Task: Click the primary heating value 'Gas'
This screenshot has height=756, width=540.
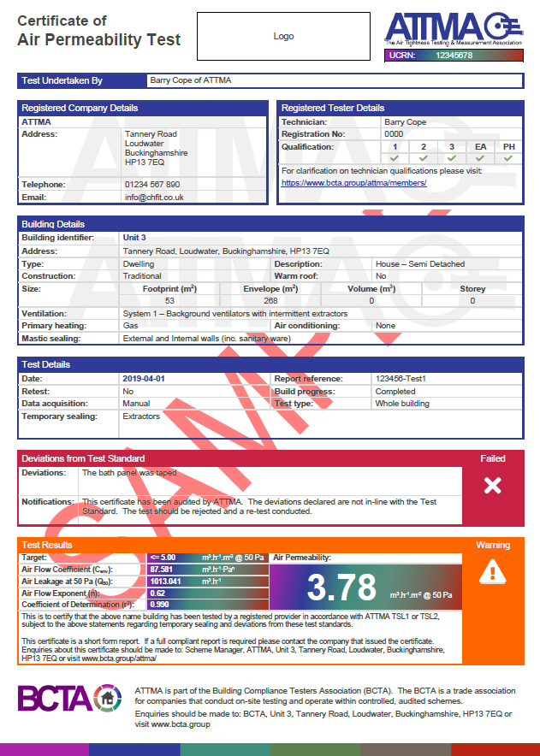Action: 129,326
